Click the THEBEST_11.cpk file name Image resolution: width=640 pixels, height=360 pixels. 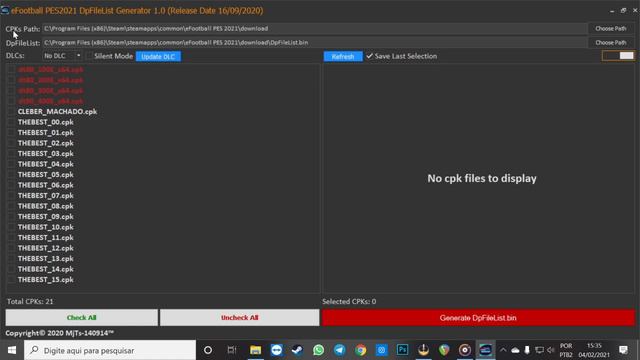click(46, 238)
